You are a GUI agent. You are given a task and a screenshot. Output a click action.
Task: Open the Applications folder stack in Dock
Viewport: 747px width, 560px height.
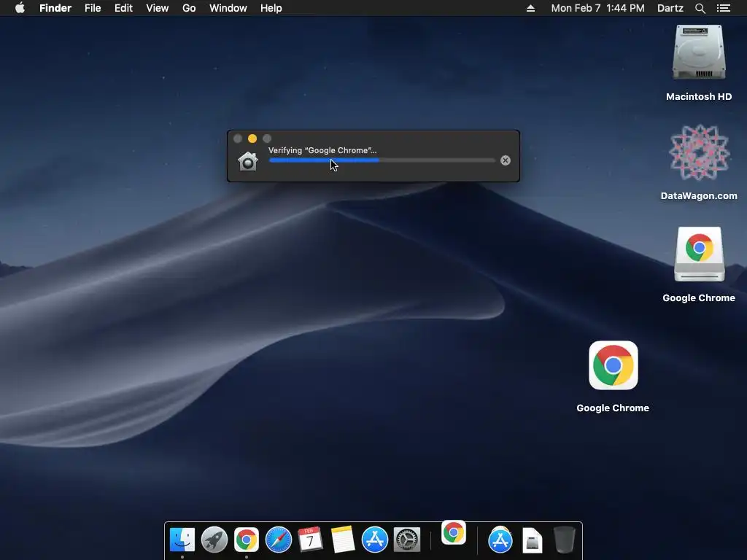pyautogui.click(x=500, y=540)
